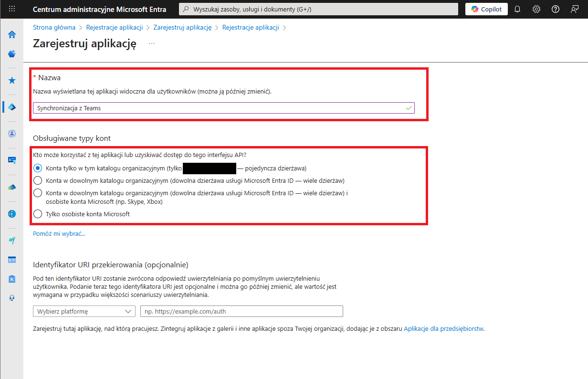Expand the 'Wybierz platformę' dropdown
Image resolution: width=588 pixels, height=379 pixels.
pyautogui.click(x=84, y=311)
